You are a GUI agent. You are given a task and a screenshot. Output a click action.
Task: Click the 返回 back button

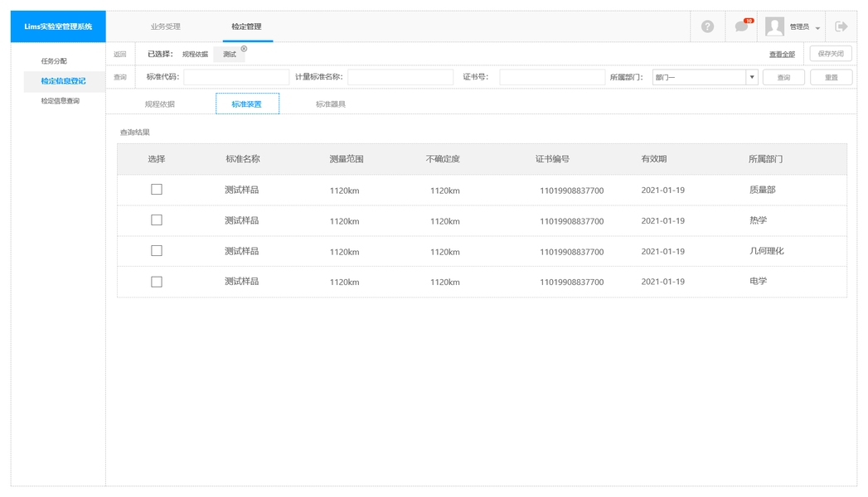(119, 54)
